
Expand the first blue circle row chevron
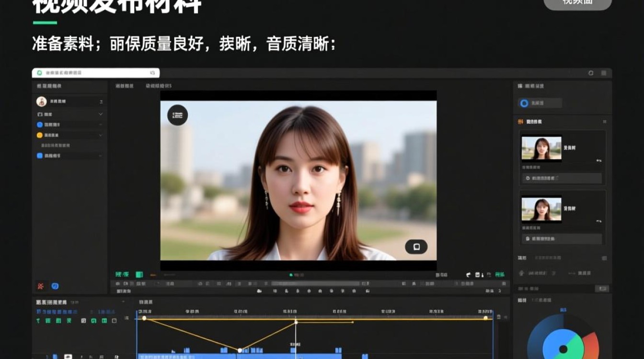point(101,124)
